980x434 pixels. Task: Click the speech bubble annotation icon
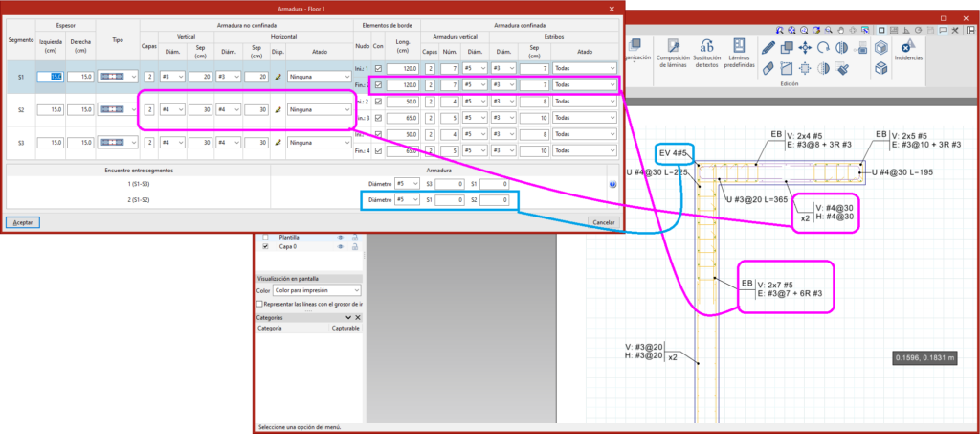942,30
